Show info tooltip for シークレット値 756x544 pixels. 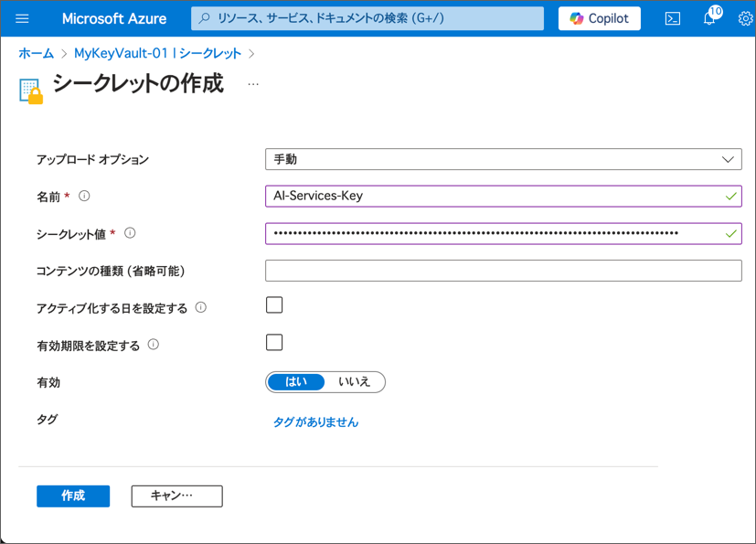[130, 233]
